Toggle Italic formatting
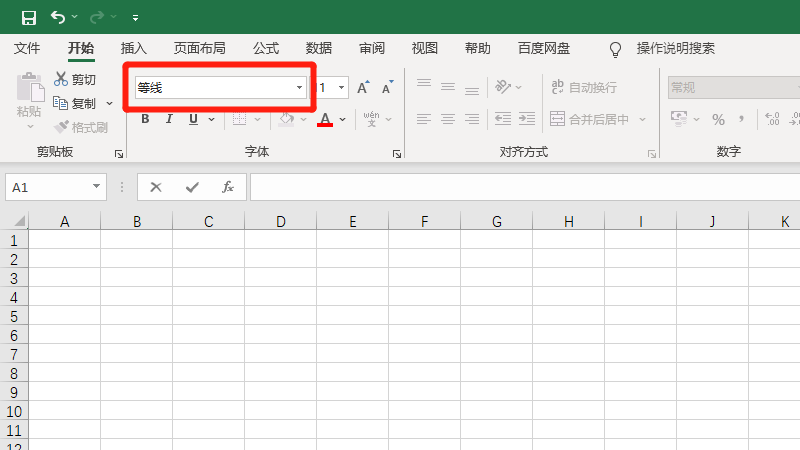Viewport: 800px width, 450px height. pyautogui.click(x=169, y=119)
